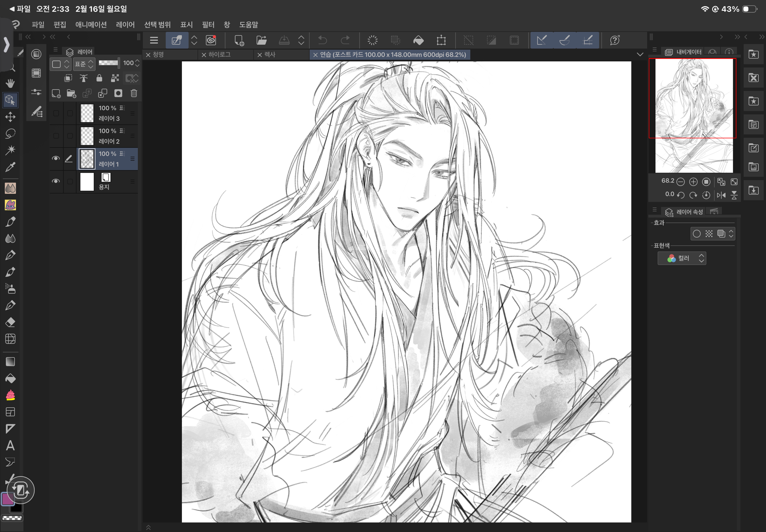This screenshot has width=766, height=532.
Task: Click the Fill bucket toolbar icon
Action: coord(418,40)
